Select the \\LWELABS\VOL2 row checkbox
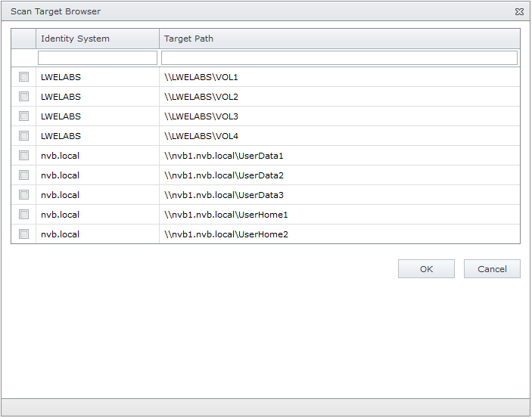The width and height of the screenshot is (532, 418). click(24, 97)
